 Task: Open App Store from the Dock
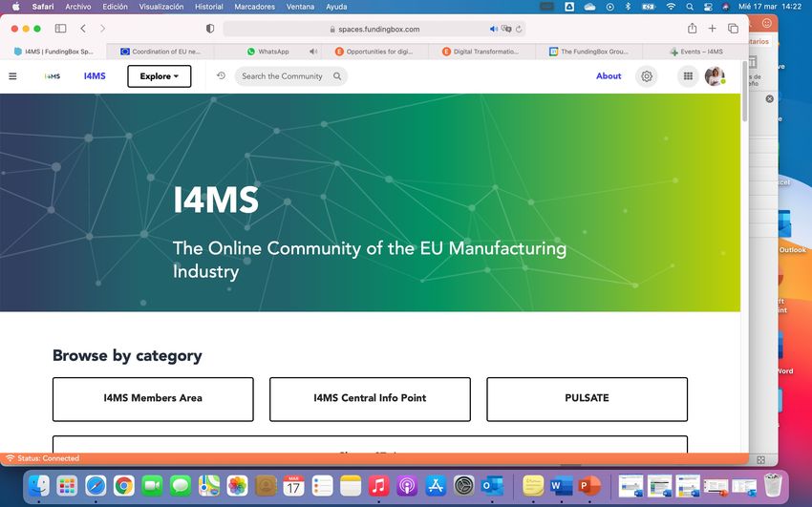click(436, 486)
